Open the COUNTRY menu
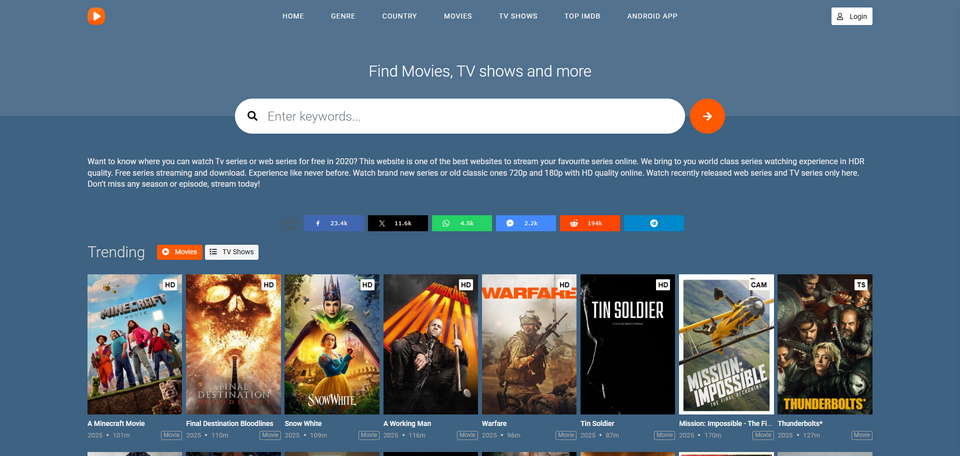Image resolution: width=960 pixels, height=456 pixels. (x=399, y=16)
